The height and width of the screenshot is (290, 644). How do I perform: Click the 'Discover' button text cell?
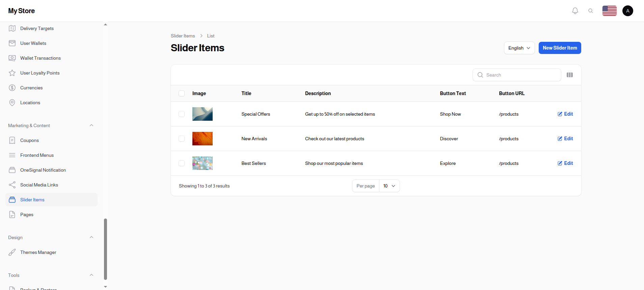[449, 139]
